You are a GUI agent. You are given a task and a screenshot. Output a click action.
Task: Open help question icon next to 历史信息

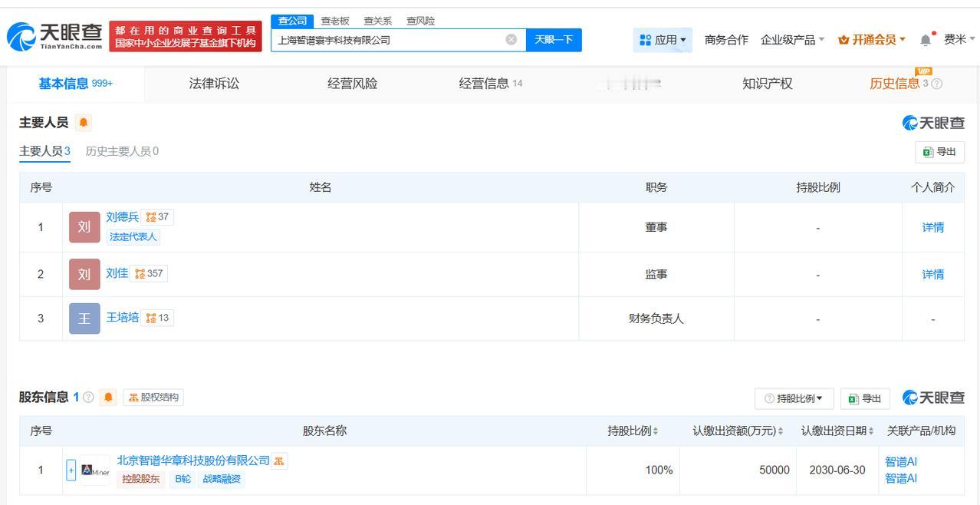click(x=936, y=84)
